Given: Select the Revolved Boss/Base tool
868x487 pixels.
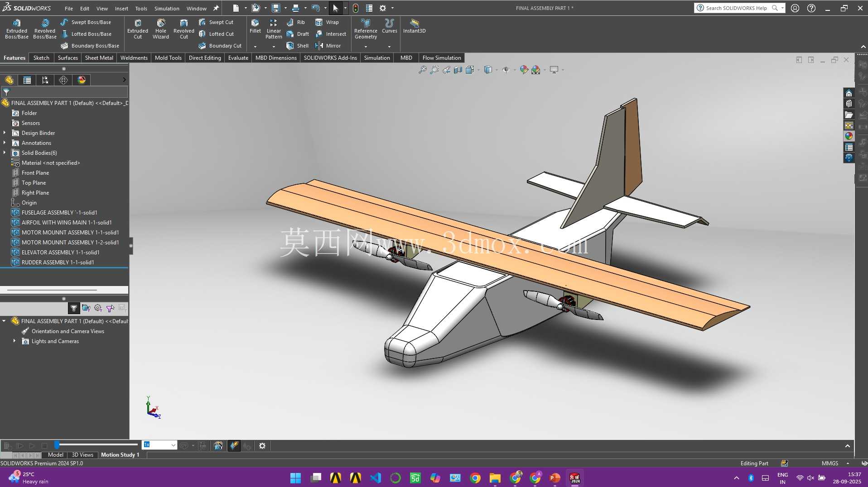Looking at the screenshot, I should pos(45,29).
